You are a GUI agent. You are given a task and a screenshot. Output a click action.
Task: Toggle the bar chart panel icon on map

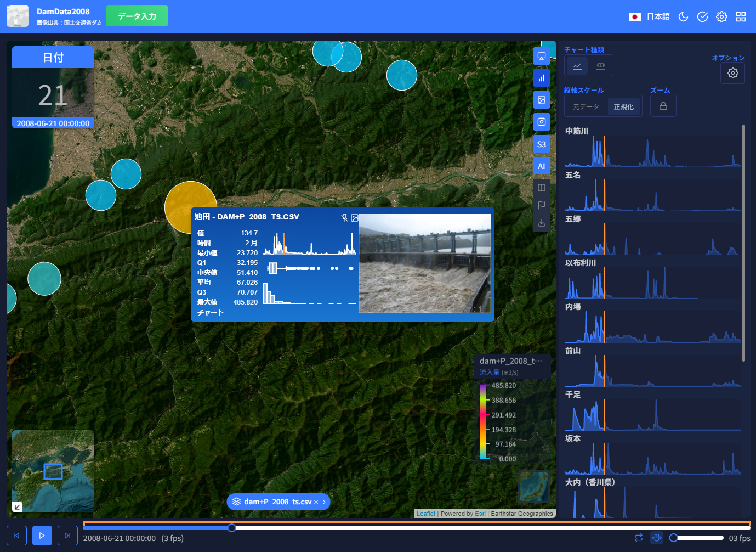[542, 78]
